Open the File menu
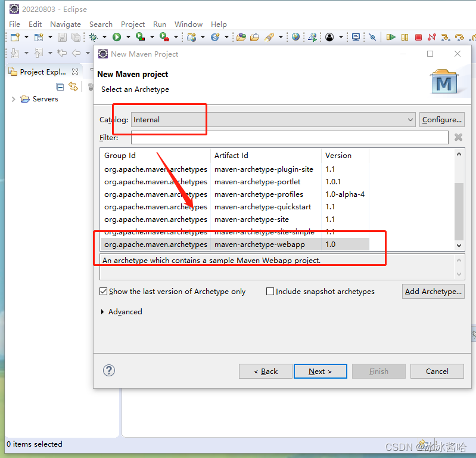This screenshot has height=458, width=476. pyautogui.click(x=14, y=24)
